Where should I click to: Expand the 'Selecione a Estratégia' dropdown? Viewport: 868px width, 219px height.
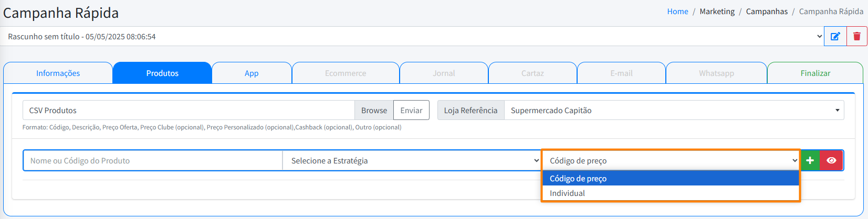pos(412,161)
